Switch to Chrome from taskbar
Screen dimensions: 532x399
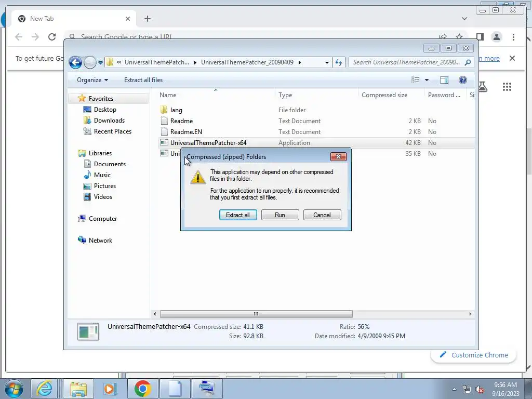(x=142, y=389)
